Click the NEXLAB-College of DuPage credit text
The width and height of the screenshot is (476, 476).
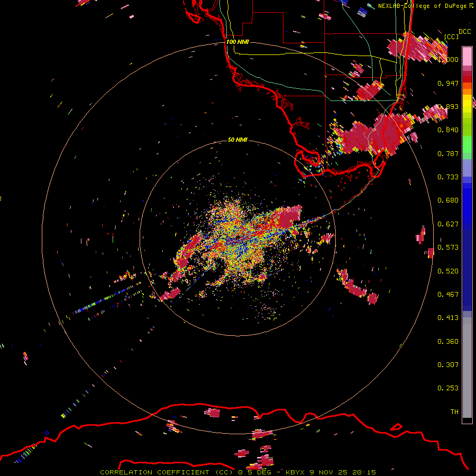[x=422, y=6]
